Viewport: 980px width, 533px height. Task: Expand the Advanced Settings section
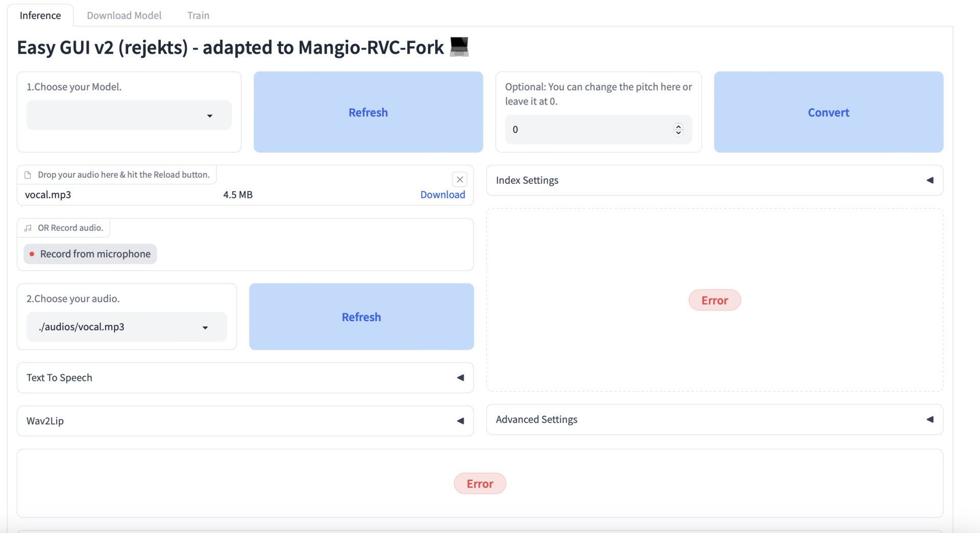tap(929, 420)
